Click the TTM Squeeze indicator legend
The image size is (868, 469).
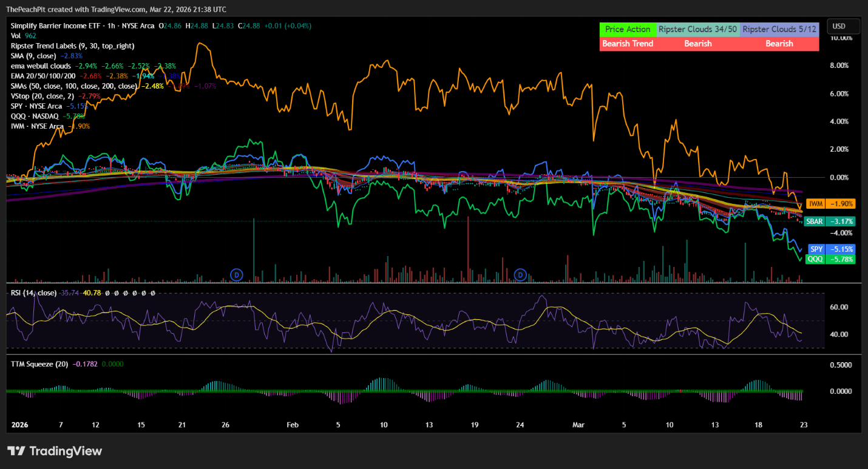[39, 364]
